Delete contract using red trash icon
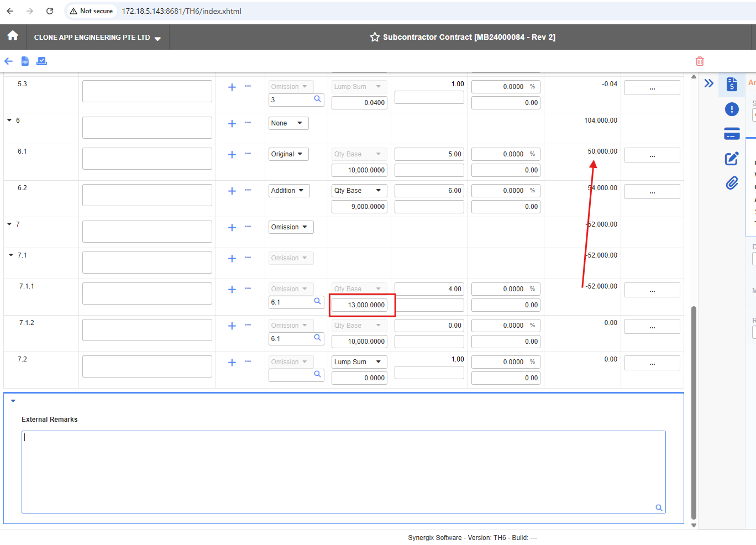The height and width of the screenshot is (545, 756). click(700, 61)
